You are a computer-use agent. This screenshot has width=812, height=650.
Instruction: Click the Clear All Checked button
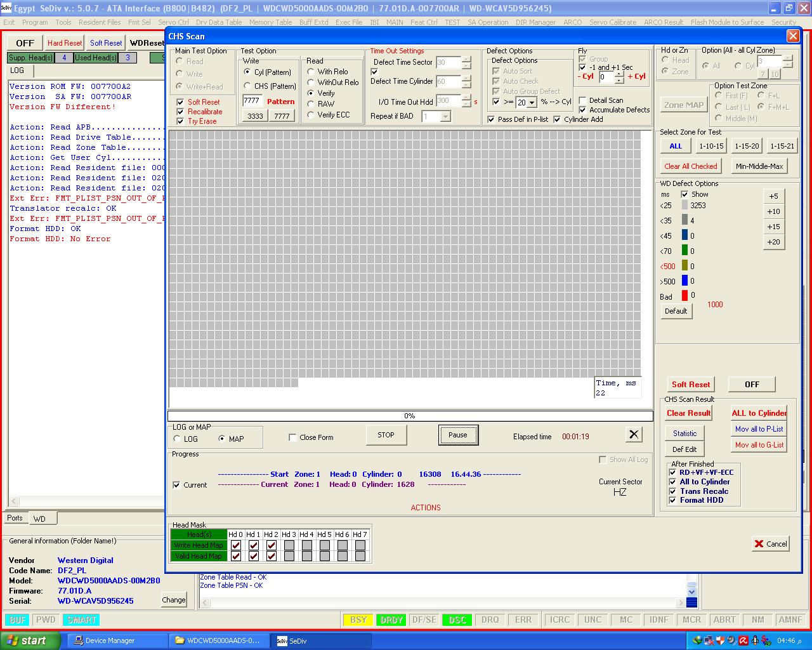690,166
